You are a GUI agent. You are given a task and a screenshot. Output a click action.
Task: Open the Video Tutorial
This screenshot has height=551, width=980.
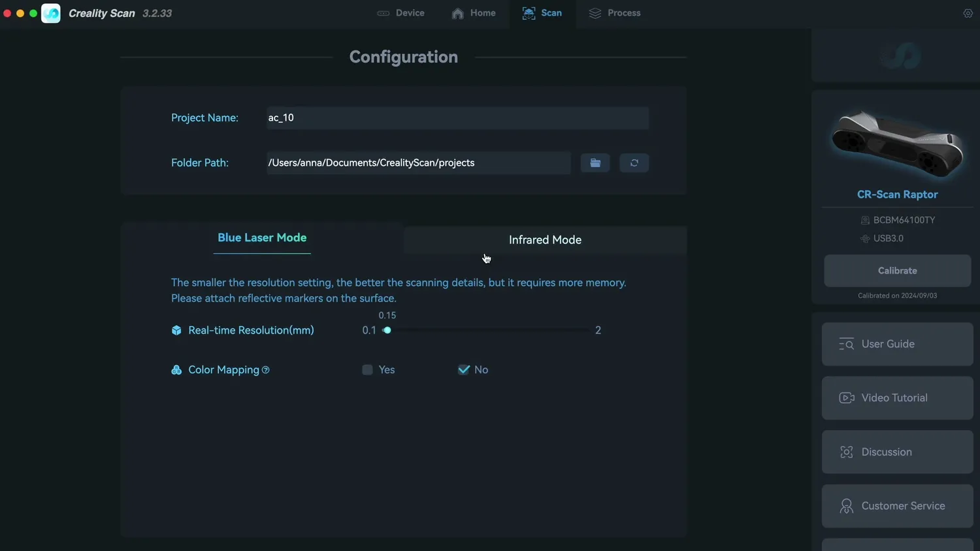coord(897,398)
